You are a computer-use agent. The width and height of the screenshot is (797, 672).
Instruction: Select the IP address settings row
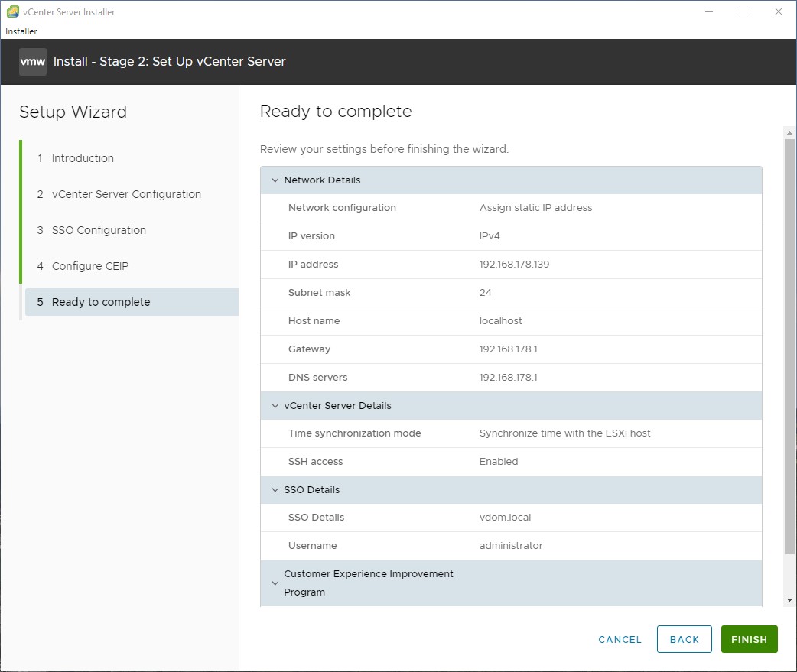(x=511, y=264)
